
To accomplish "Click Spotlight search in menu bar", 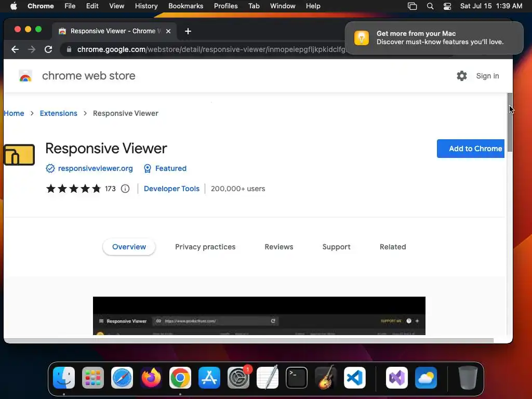I will 430,6.
